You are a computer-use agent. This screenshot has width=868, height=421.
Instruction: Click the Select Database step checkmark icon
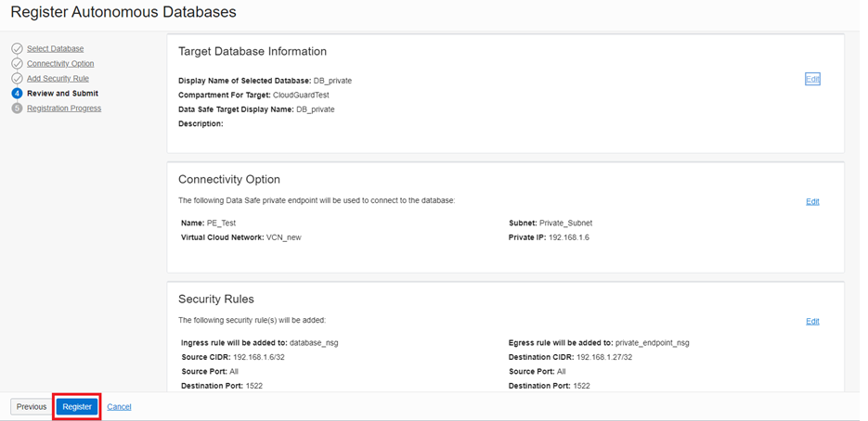click(17, 48)
